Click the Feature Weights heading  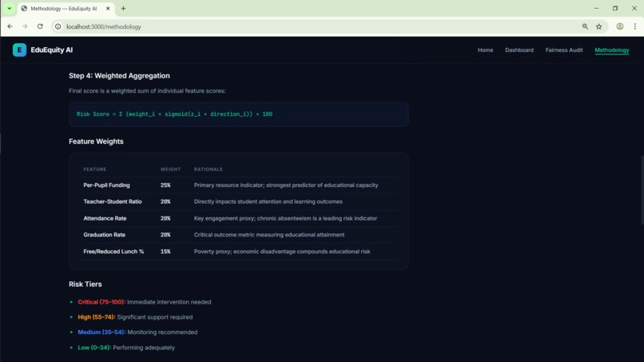(x=96, y=141)
